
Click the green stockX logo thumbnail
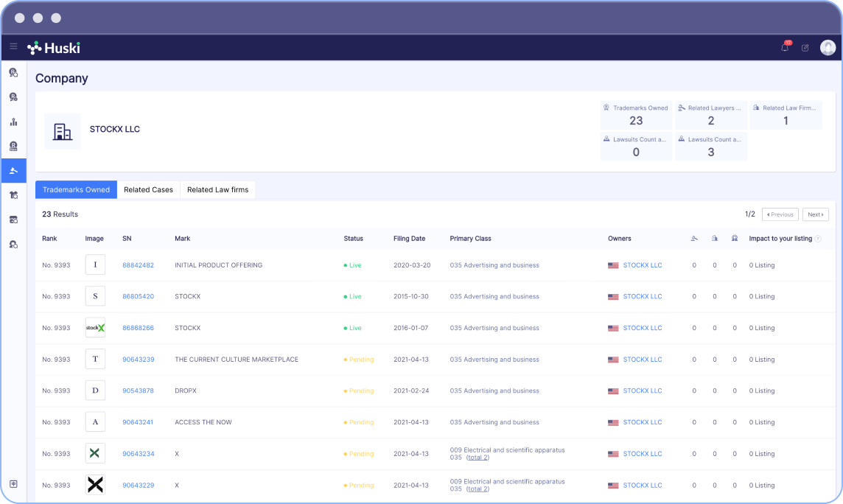95,328
